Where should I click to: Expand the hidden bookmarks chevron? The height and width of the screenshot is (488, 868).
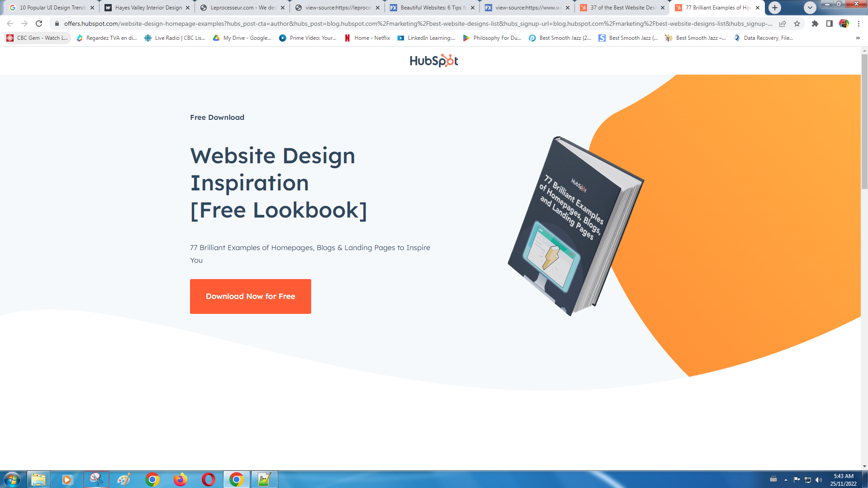858,38
